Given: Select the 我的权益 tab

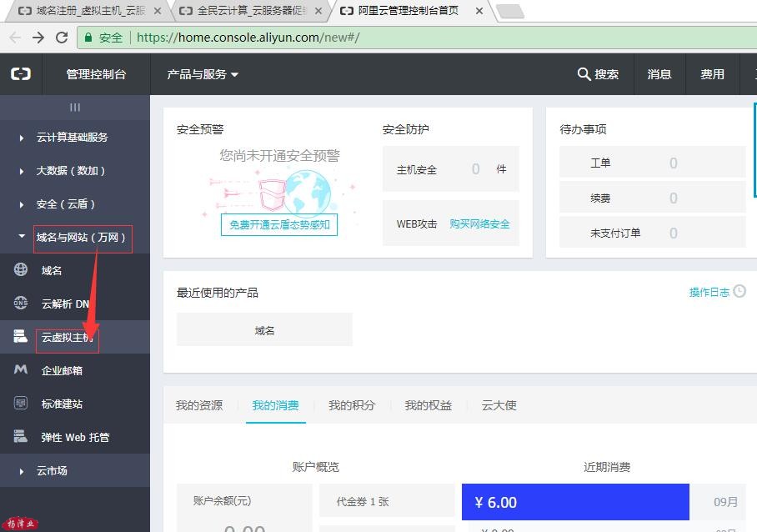Looking at the screenshot, I should tap(429, 405).
